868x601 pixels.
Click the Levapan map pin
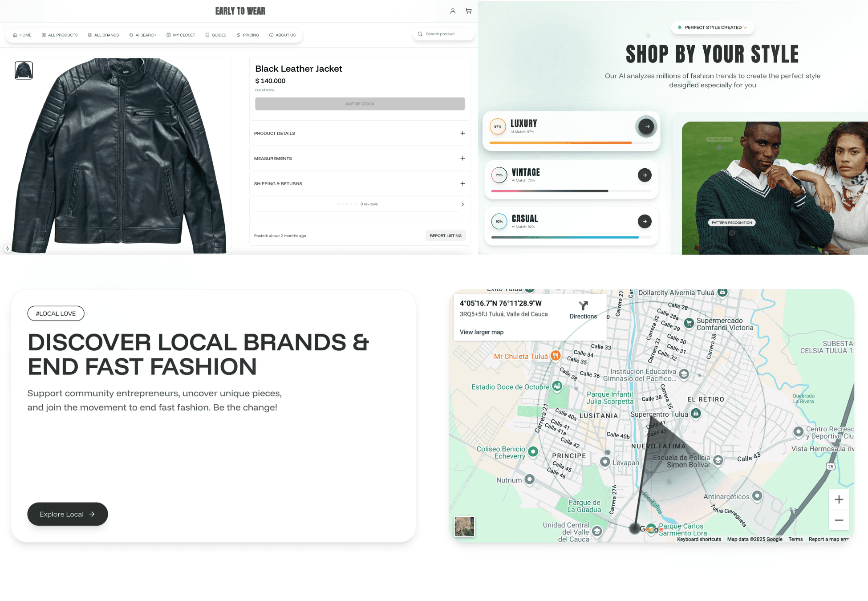point(605,462)
